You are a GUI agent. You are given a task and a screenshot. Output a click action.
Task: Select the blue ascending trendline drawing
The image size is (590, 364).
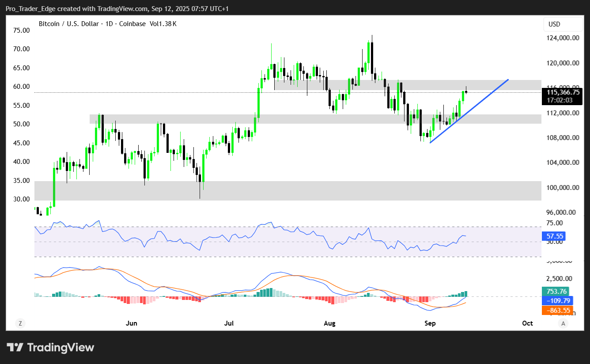coord(469,111)
